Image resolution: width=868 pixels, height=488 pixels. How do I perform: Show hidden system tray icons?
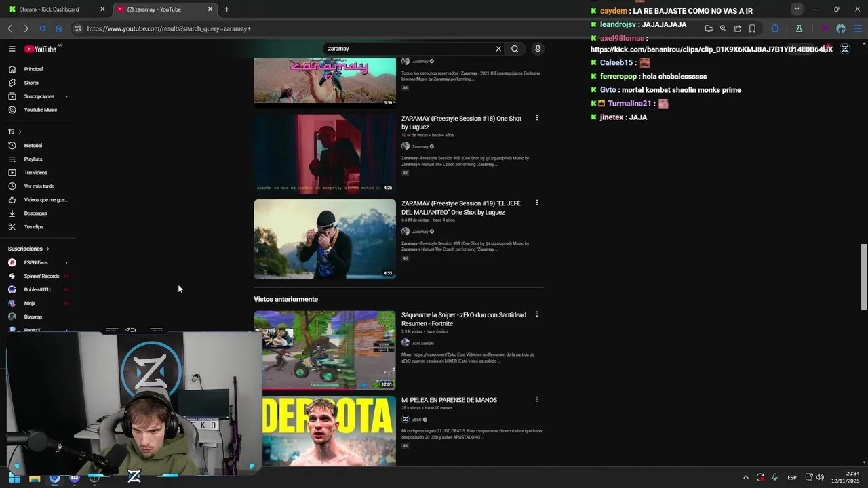tap(746, 478)
